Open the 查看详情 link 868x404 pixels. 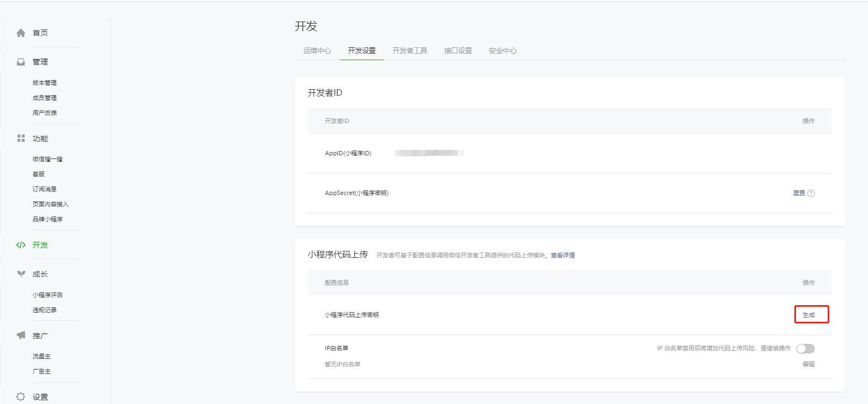(563, 255)
